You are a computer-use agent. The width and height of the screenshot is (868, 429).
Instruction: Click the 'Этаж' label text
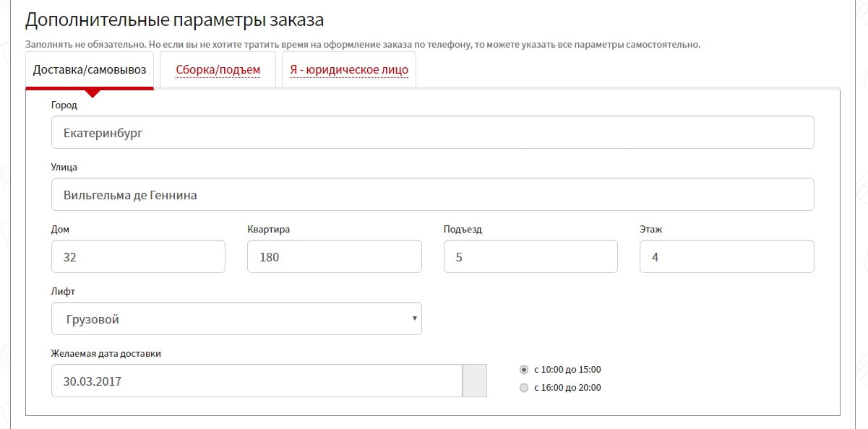[x=650, y=230]
